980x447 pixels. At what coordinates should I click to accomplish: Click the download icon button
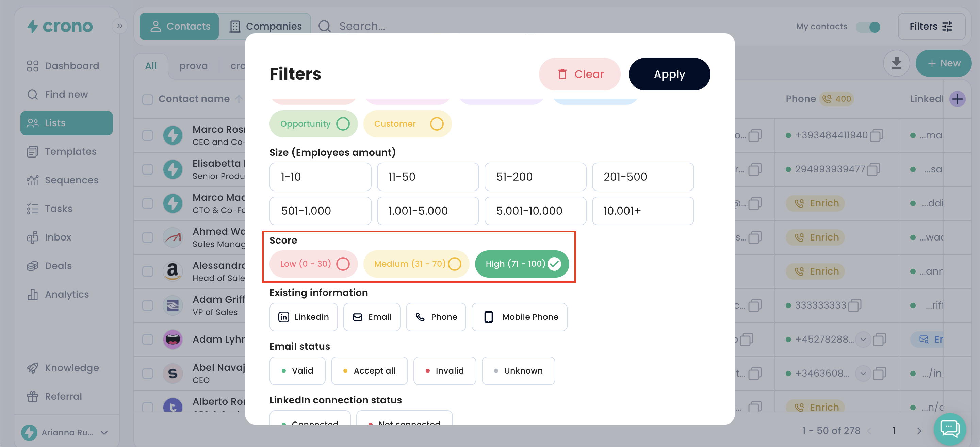(x=896, y=63)
